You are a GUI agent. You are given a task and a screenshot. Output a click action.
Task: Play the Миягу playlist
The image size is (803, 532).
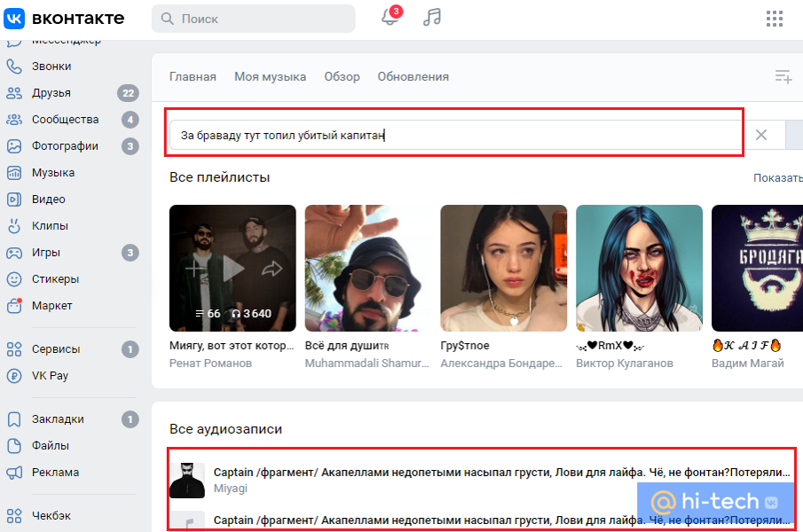pos(233,268)
